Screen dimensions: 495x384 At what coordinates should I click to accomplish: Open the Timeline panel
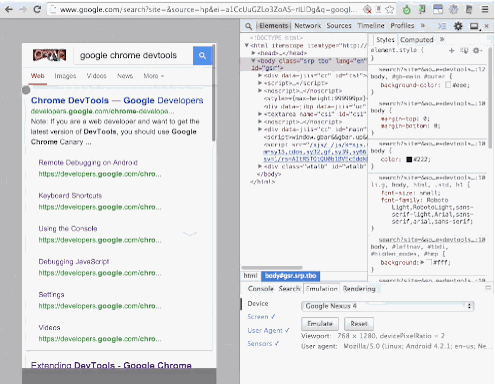coord(371,26)
